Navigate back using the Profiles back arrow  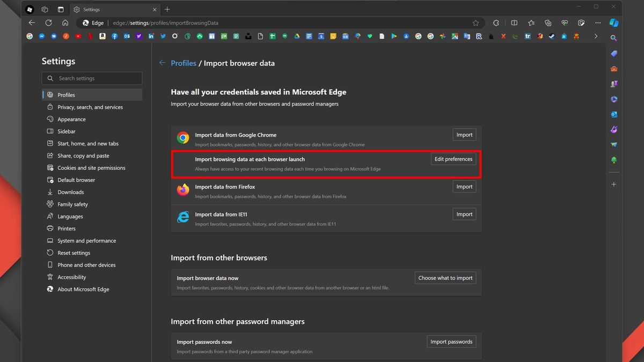tap(162, 63)
